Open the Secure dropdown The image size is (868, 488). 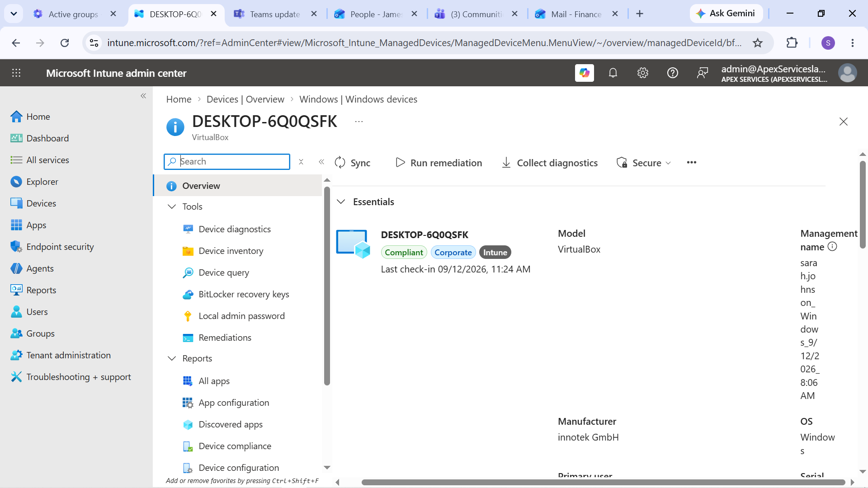click(x=644, y=163)
